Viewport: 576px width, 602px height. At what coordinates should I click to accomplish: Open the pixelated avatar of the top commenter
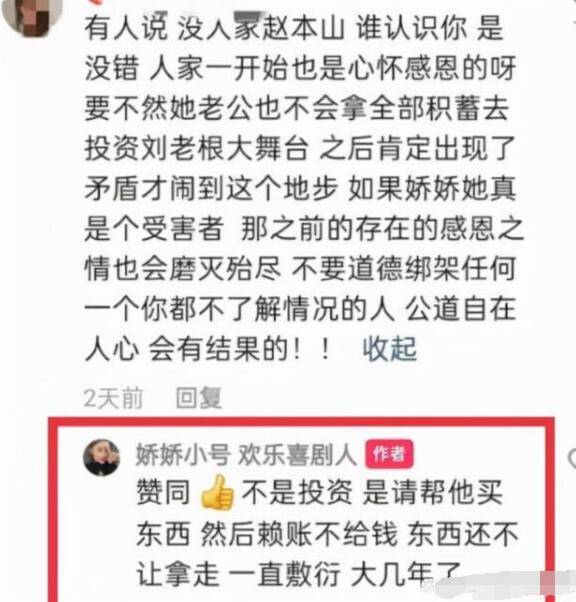tap(31, 16)
